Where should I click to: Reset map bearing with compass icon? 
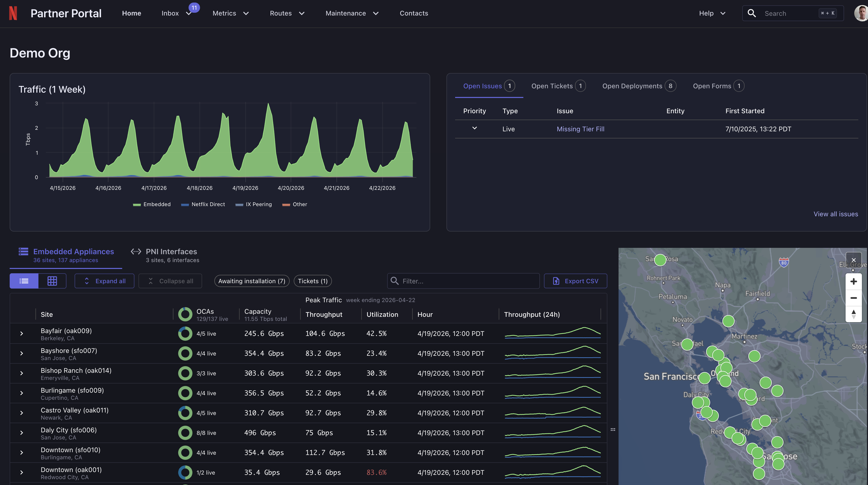coord(853,314)
